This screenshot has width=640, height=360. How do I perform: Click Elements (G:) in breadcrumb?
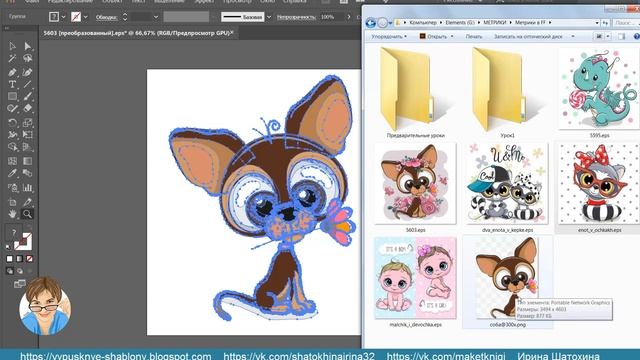(461, 23)
